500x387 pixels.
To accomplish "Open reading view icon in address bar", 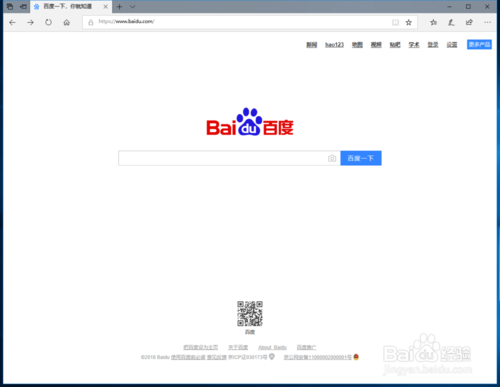I will point(395,22).
